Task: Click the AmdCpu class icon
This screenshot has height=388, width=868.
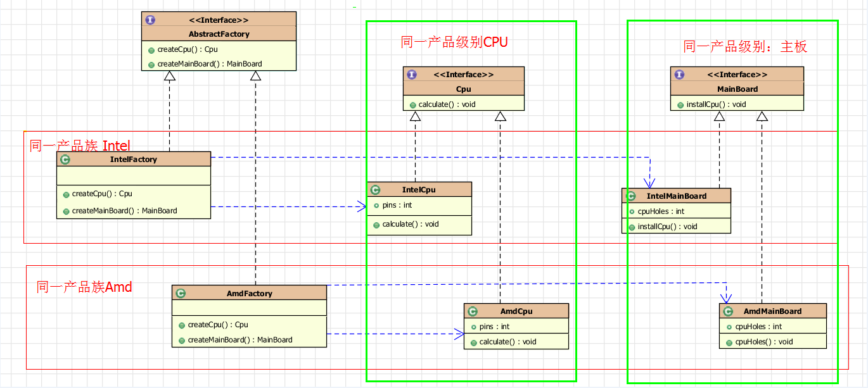Action: [x=473, y=311]
